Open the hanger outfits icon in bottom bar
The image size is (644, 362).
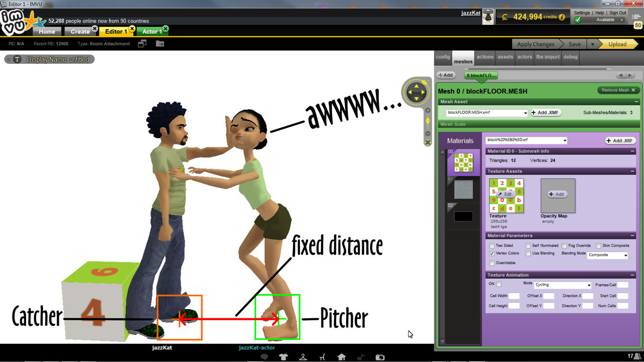click(303, 357)
